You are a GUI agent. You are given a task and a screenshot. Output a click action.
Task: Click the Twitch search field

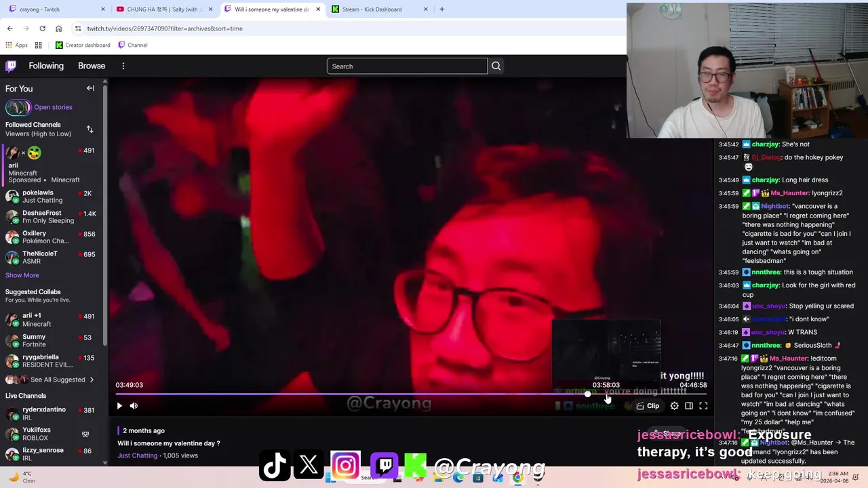coord(407,66)
